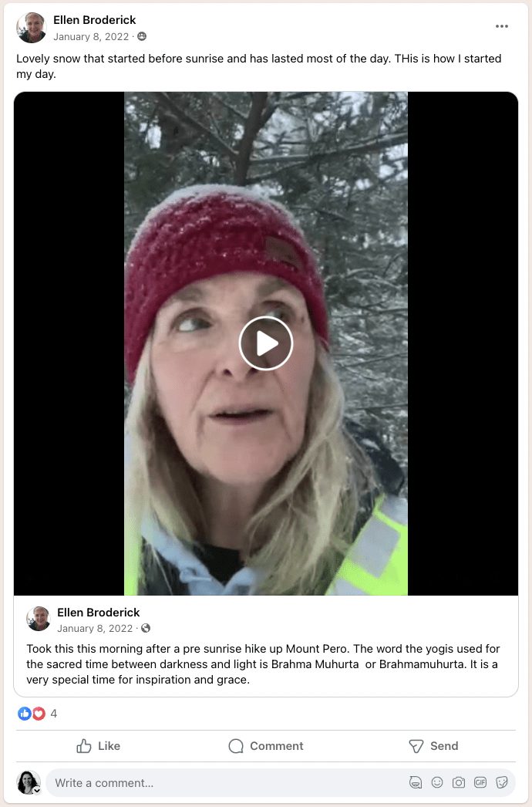Insert an emoji into the comment
The image size is (532, 807).
pyautogui.click(x=437, y=783)
